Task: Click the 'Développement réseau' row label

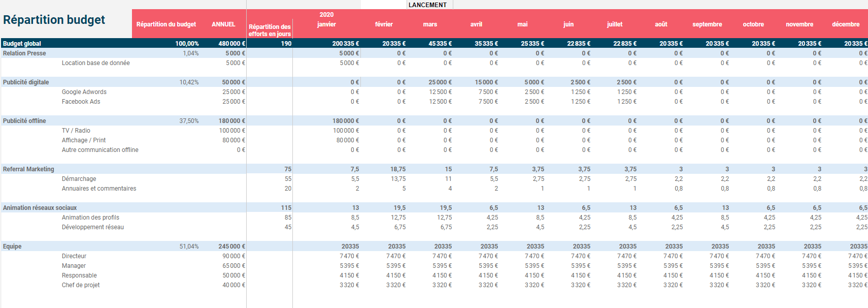Action: tap(93, 227)
